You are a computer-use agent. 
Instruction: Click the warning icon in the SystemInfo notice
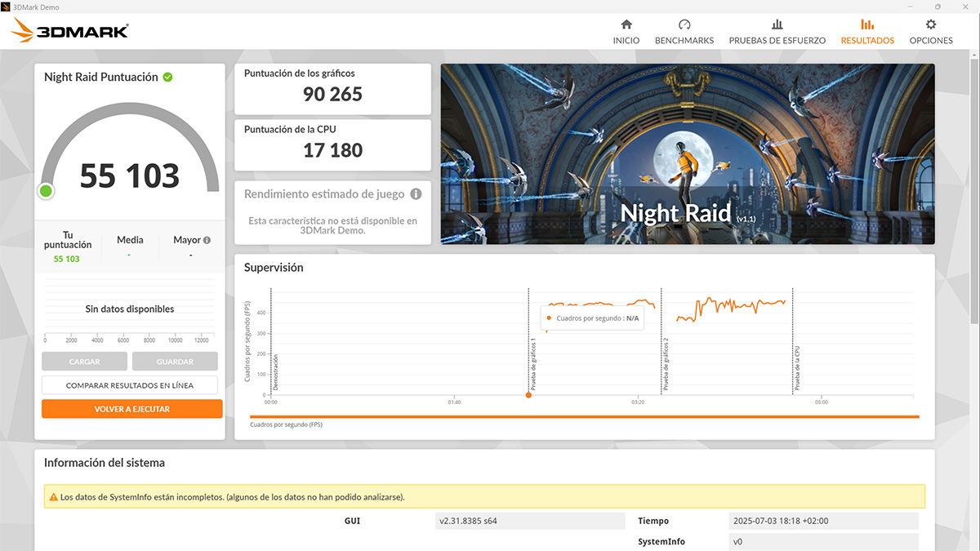point(54,496)
